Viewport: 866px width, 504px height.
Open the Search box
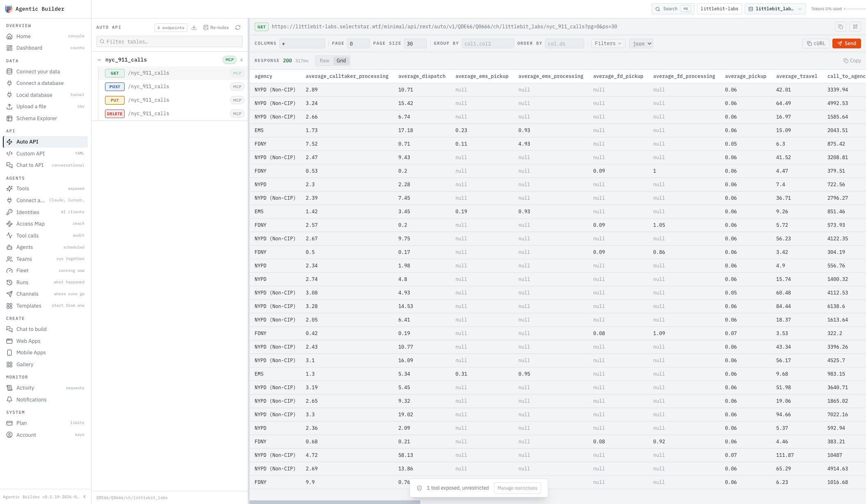pos(673,9)
